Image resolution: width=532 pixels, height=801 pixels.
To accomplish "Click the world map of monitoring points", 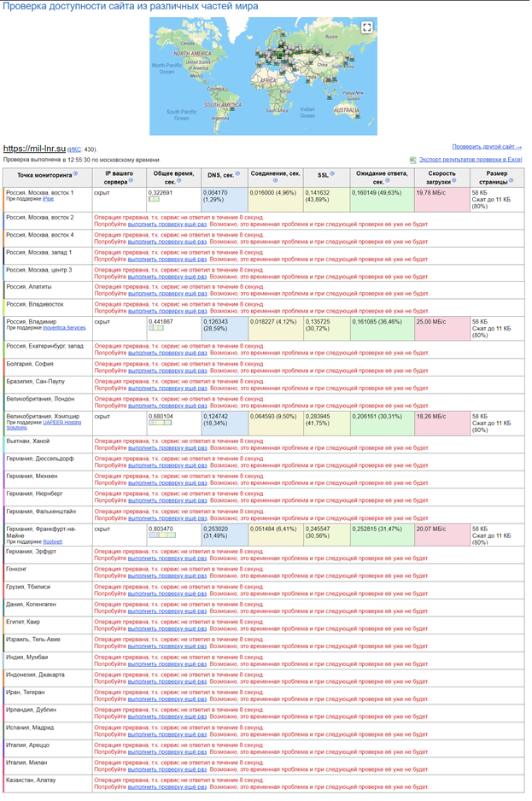I will pos(263,76).
